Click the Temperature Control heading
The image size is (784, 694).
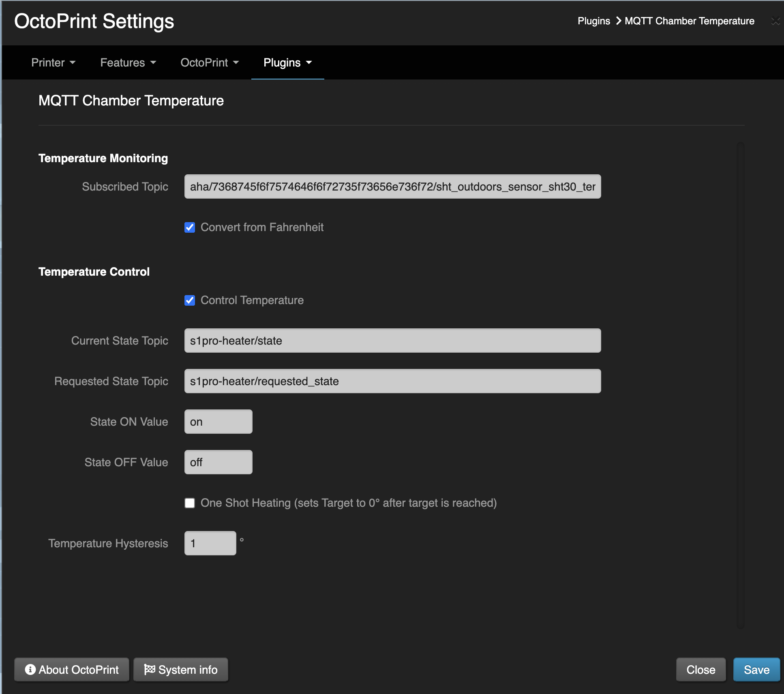pos(94,272)
